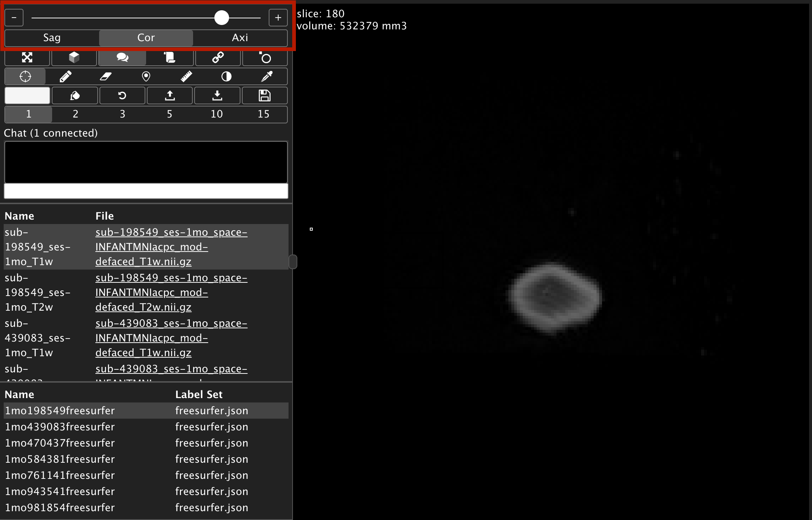Set pen size to 2
Screen dimensions: 812x520
pos(75,114)
